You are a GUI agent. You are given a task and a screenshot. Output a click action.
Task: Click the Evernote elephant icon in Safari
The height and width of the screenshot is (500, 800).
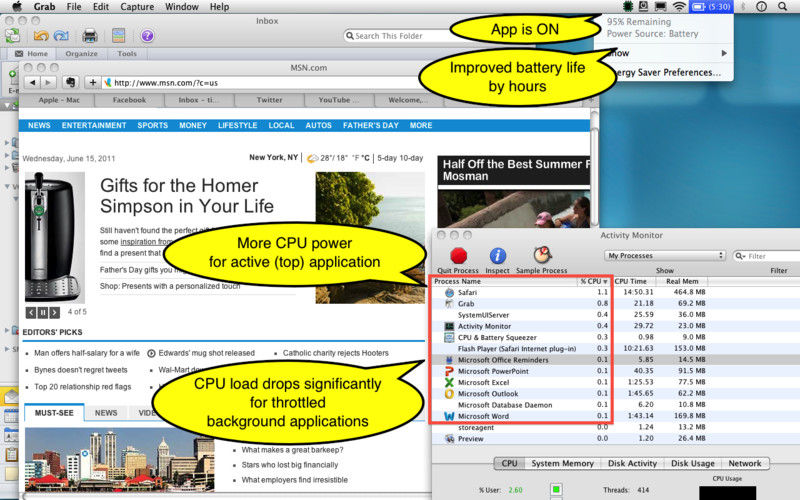71,82
